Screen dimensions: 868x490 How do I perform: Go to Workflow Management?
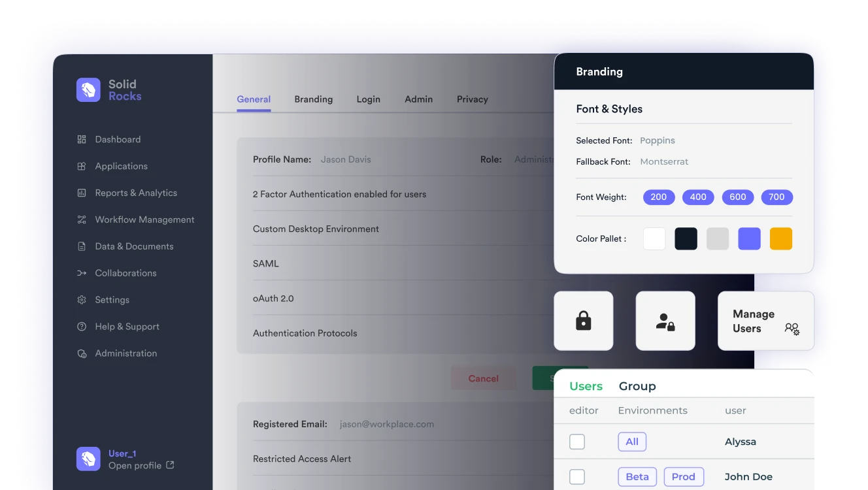(145, 220)
